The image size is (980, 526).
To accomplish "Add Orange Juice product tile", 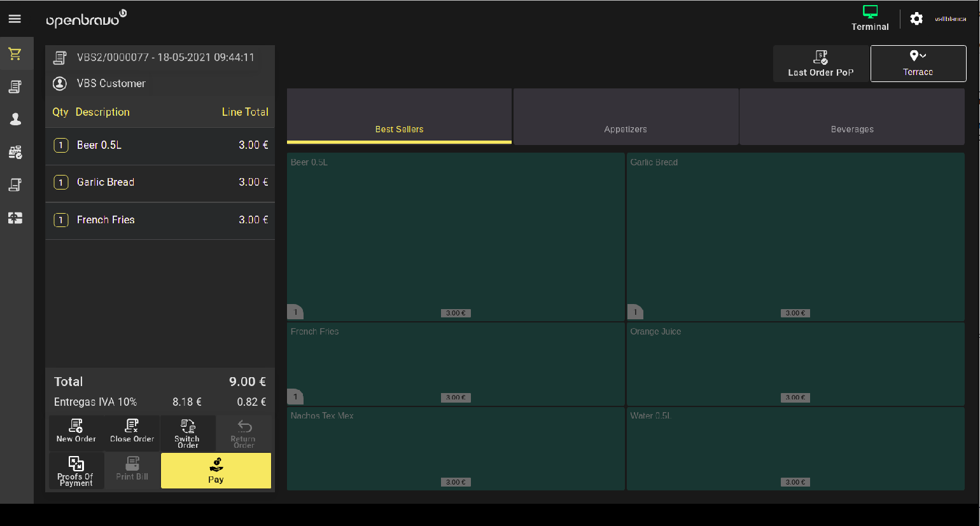I will [x=795, y=364].
